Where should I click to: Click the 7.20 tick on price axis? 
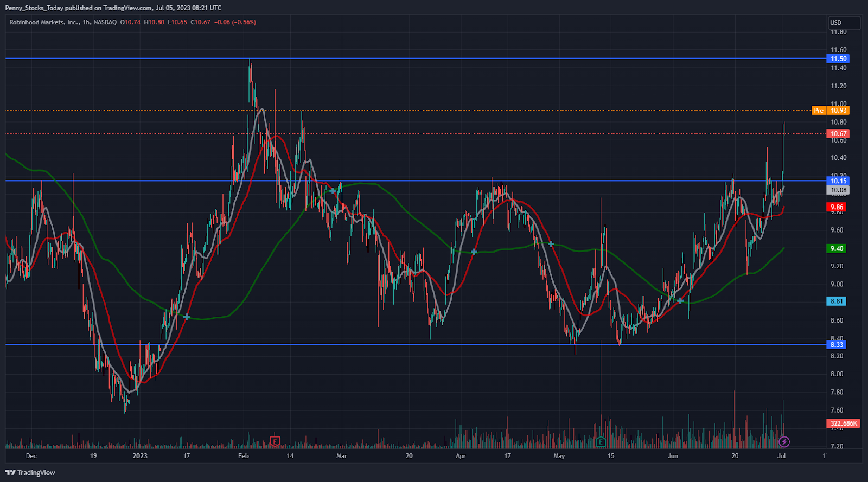(x=837, y=446)
